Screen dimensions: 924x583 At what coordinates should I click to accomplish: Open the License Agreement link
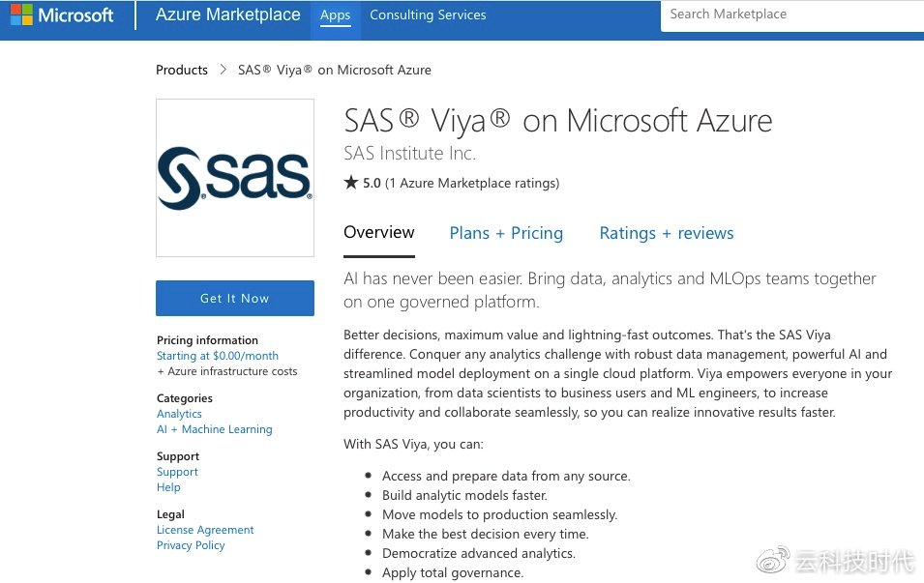click(x=205, y=530)
